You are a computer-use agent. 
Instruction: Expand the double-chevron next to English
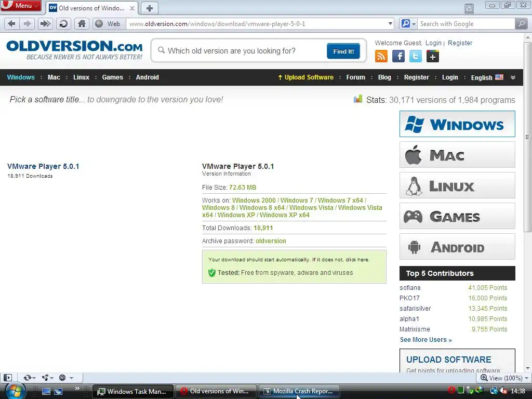coord(513,77)
